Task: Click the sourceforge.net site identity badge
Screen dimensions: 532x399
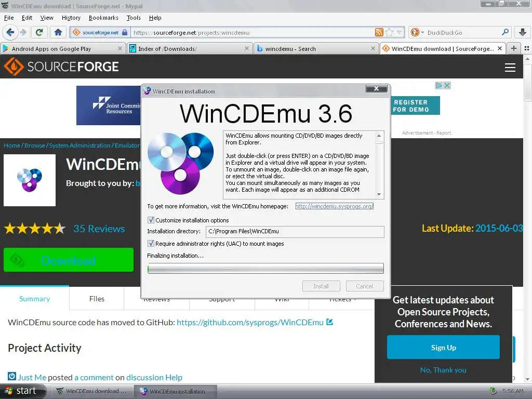Action: tap(100, 33)
